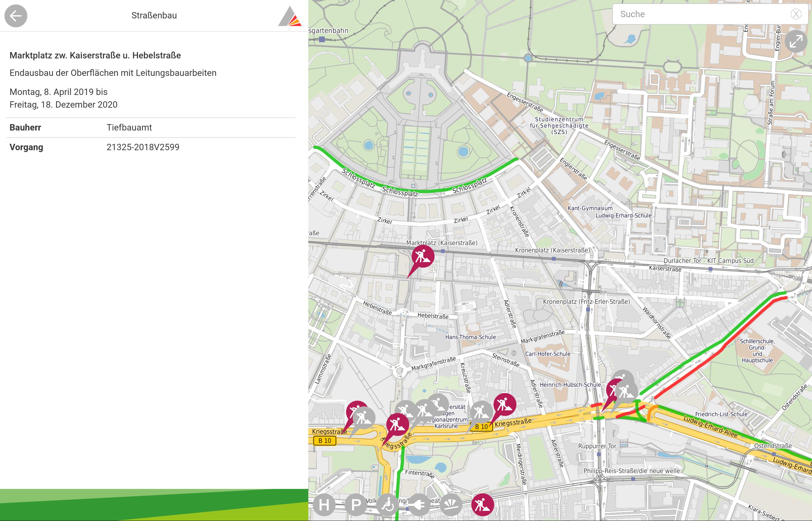812x521 pixels.
Task: Click the Meidingerstraße street label
Action: coord(521,464)
